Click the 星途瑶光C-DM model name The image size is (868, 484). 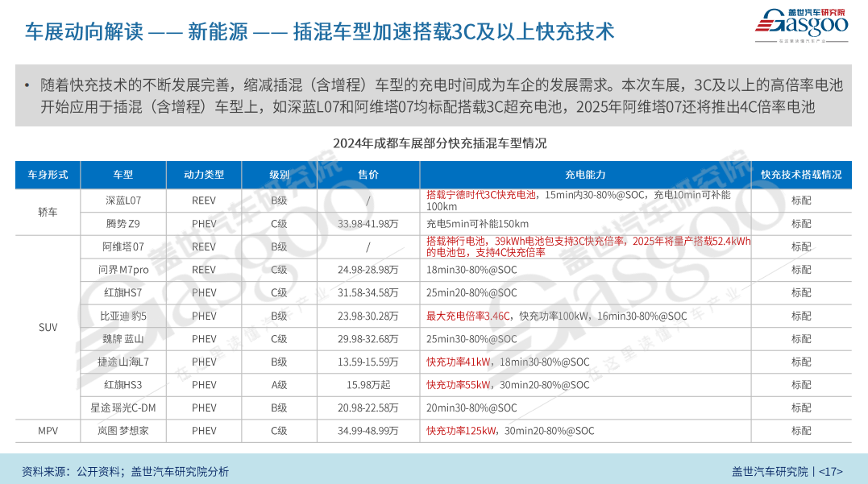pyautogui.click(x=123, y=407)
